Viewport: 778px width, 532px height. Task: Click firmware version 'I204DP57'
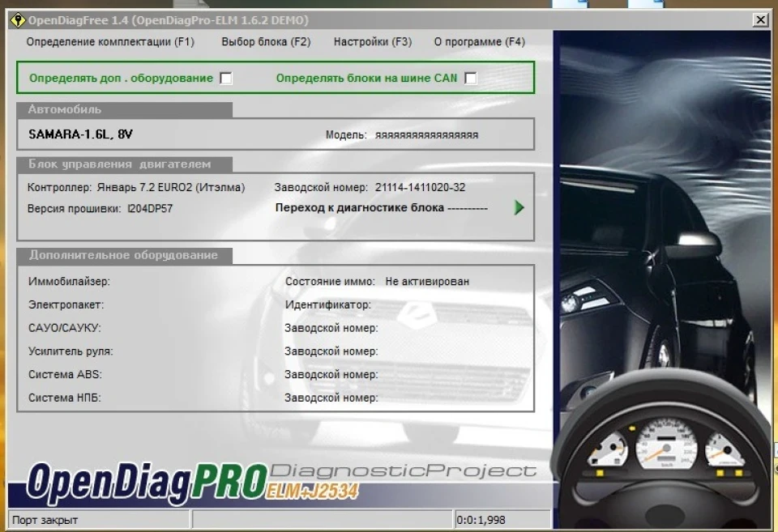coord(150,209)
